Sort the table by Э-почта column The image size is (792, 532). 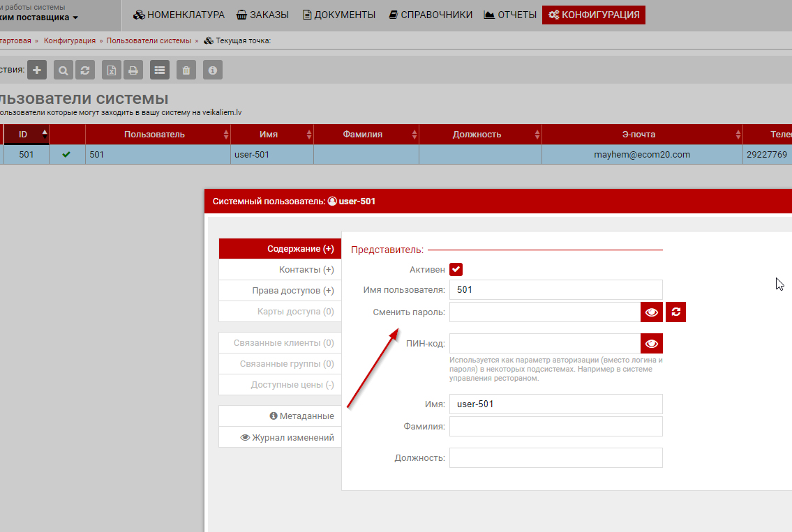pos(641,135)
